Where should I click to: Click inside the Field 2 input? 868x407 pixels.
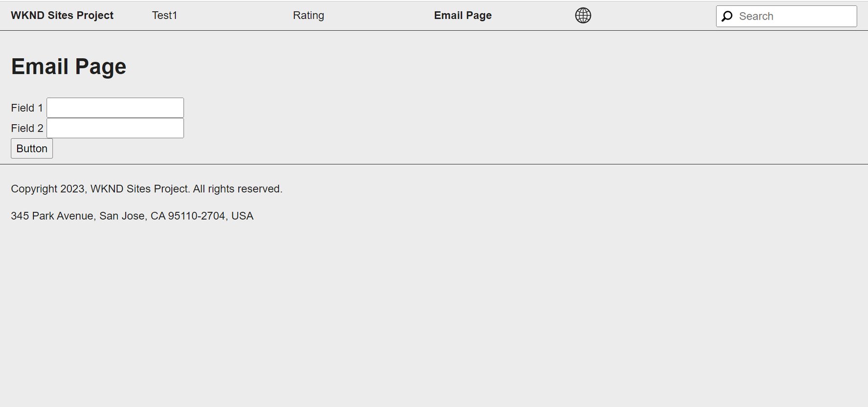coord(115,127)
